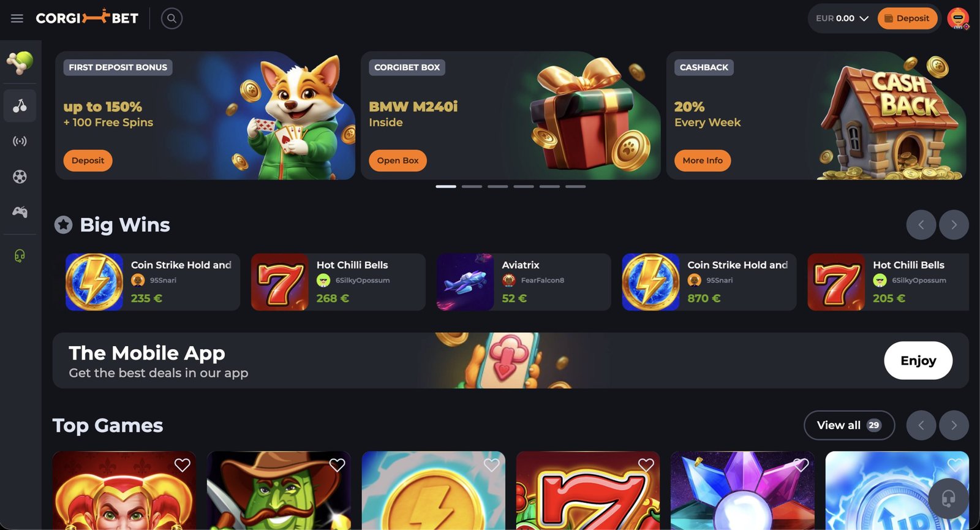Click View all Top Games button
The height and width of the screenshot is (530, 980).
coord(849,425)
